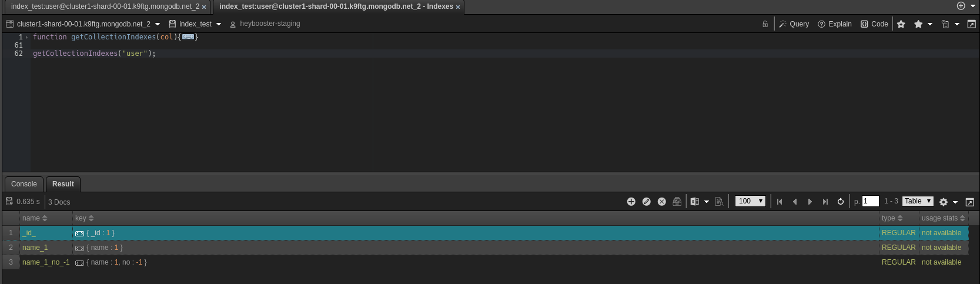Select the Result tab
The height and width of the screenshot is (284, 980).
[x=63, y=184]
